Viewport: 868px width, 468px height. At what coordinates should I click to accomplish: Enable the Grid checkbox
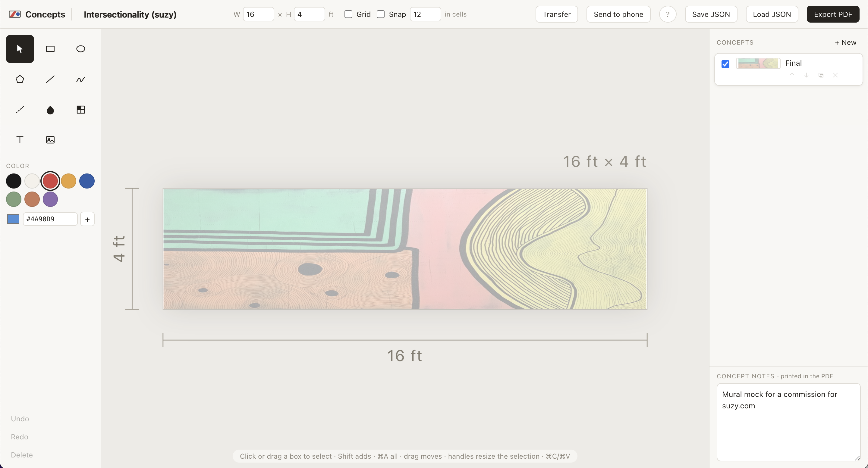click(x=348, y=14)
